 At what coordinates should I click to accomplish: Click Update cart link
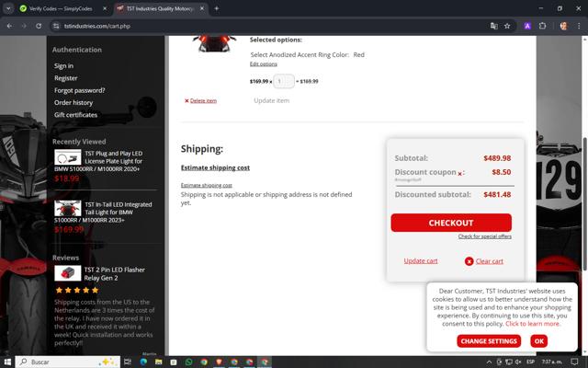click(421, 260)
